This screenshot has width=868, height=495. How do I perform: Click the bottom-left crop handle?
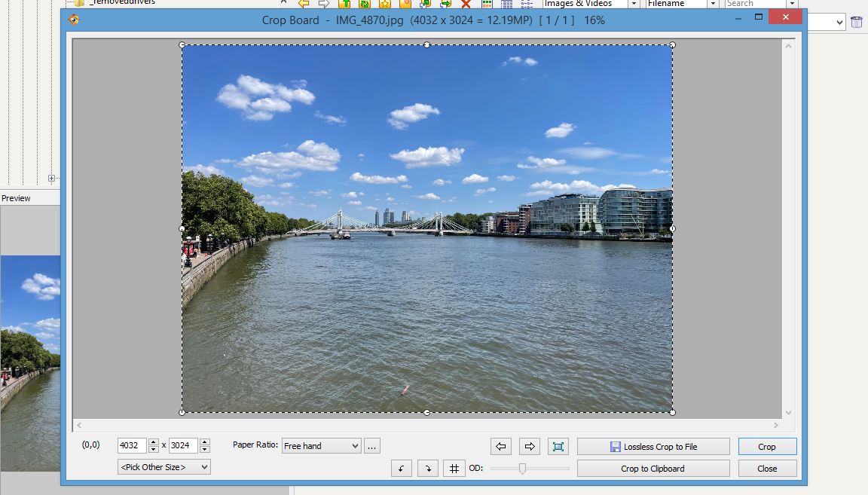(182, 413)
